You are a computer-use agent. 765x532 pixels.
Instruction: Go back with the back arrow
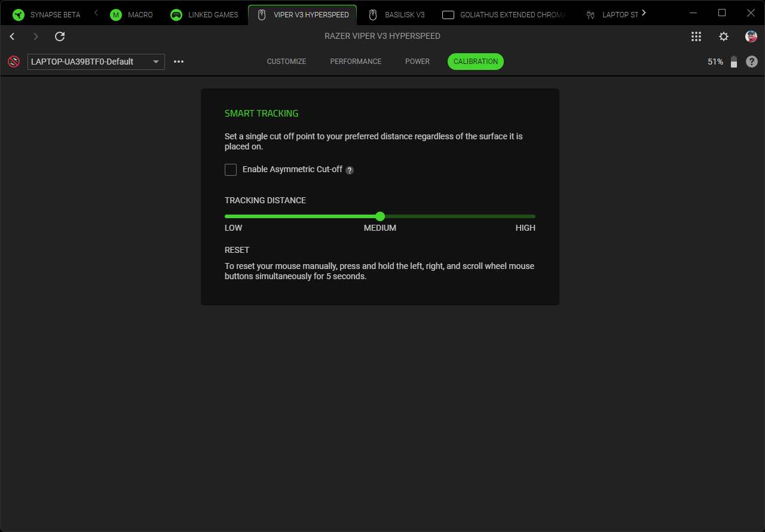tap(13, 36)
